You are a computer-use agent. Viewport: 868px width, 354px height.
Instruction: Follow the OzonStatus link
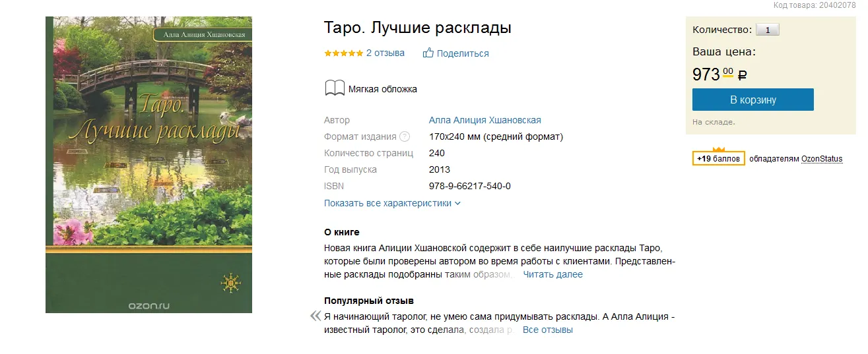point(822,159)
